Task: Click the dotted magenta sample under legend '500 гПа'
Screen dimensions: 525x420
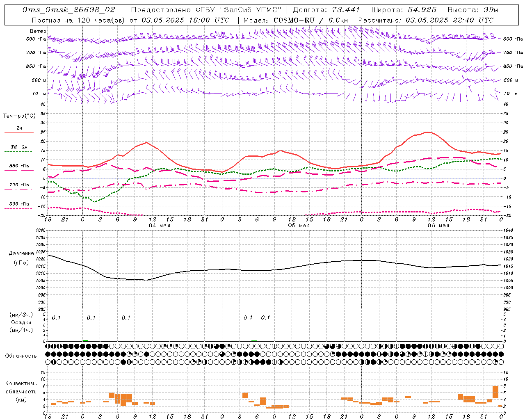Action: click(x=19, y=209)
